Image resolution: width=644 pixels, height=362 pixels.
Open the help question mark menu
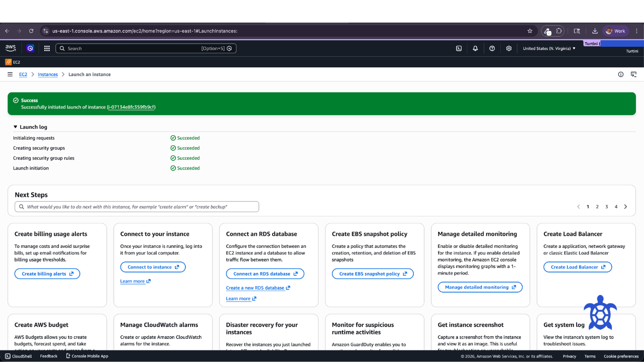click(x=492, y=48)
